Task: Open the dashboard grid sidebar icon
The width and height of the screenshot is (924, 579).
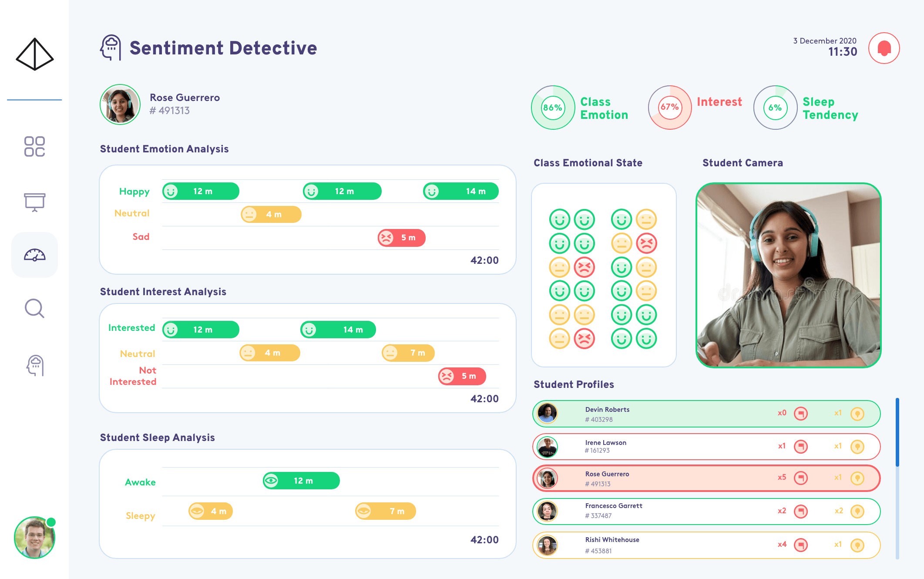Action: 34,146
